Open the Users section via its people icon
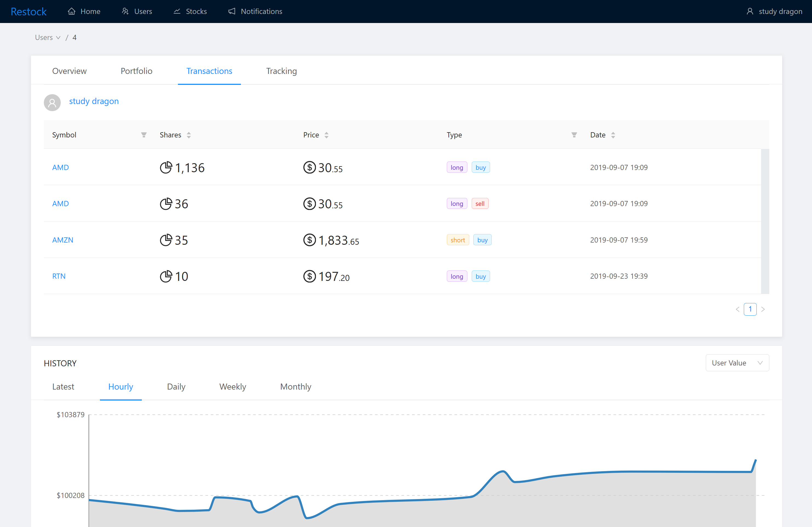The width and height of the screenshot is (812, 527). pyautogui.click(x=125, y=11)
